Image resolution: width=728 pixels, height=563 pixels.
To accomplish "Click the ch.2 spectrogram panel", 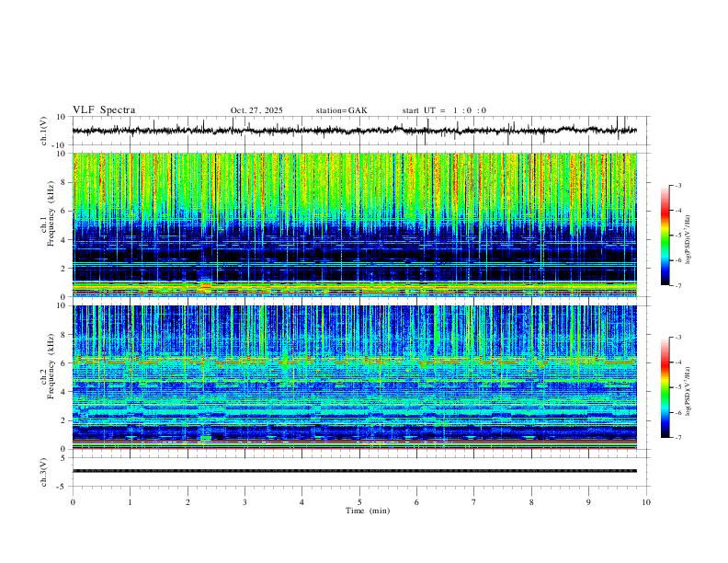I will 355,377.
